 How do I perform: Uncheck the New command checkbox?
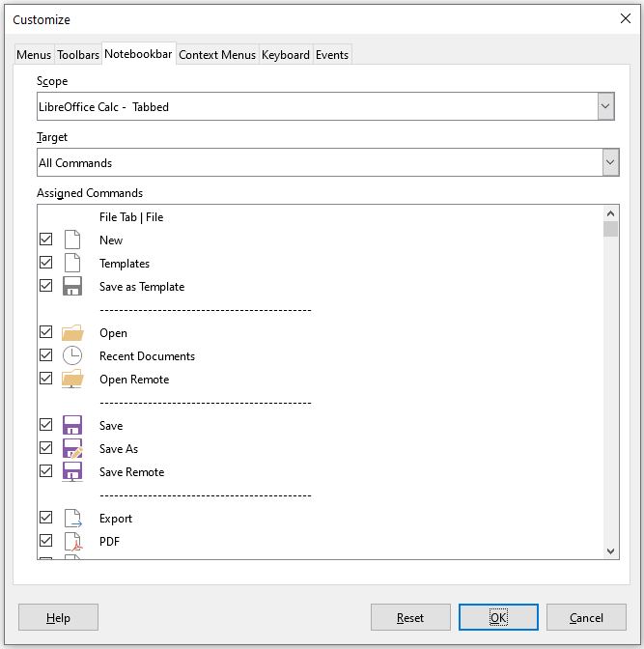pyautogui.click(x=46, y=240)
